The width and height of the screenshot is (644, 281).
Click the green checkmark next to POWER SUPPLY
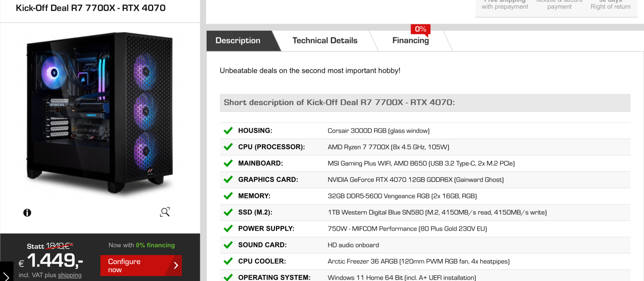pos(228,228)
